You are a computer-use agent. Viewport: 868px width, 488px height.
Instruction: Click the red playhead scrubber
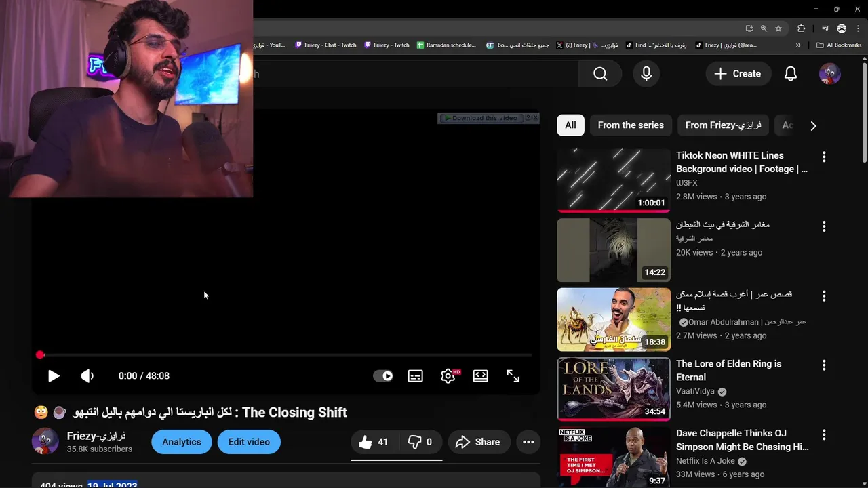click(40, 355)
